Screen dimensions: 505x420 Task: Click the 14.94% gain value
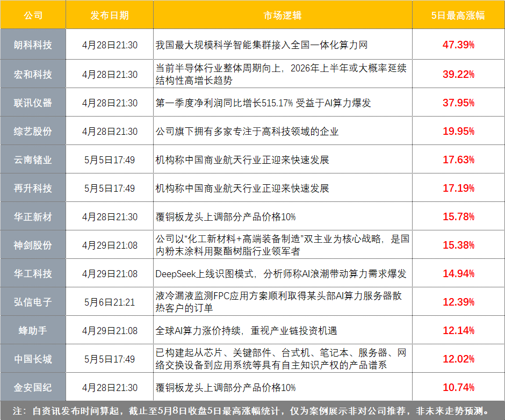[458, 273]
